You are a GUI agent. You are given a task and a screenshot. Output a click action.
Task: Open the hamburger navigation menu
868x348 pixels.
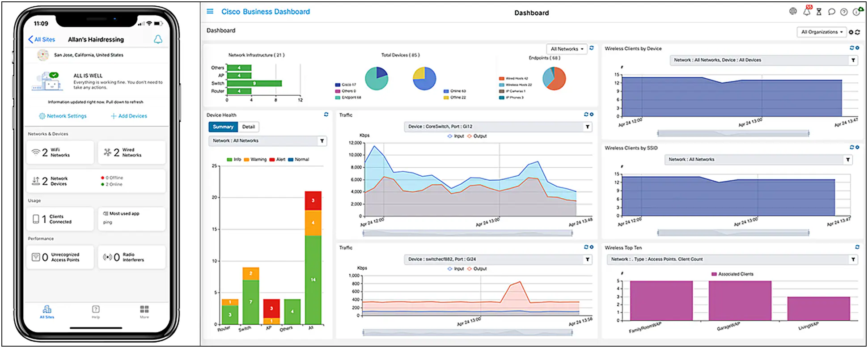coord(210,12)
